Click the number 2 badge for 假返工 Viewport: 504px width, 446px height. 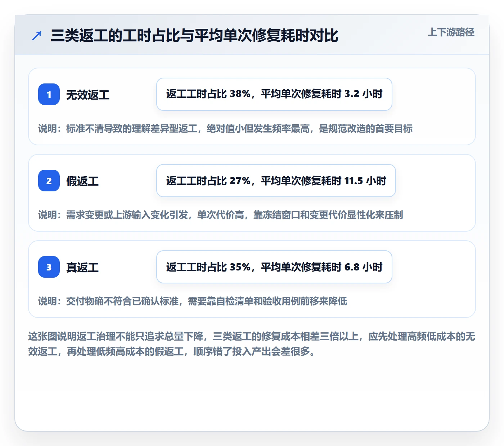(49, 181)
